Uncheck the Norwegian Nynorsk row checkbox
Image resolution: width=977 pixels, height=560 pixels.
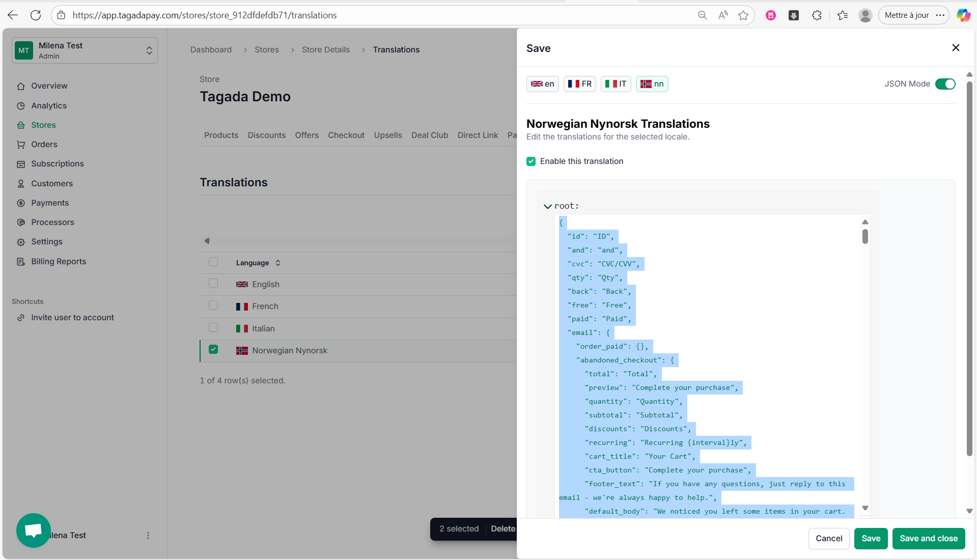(x=213, y=350)
